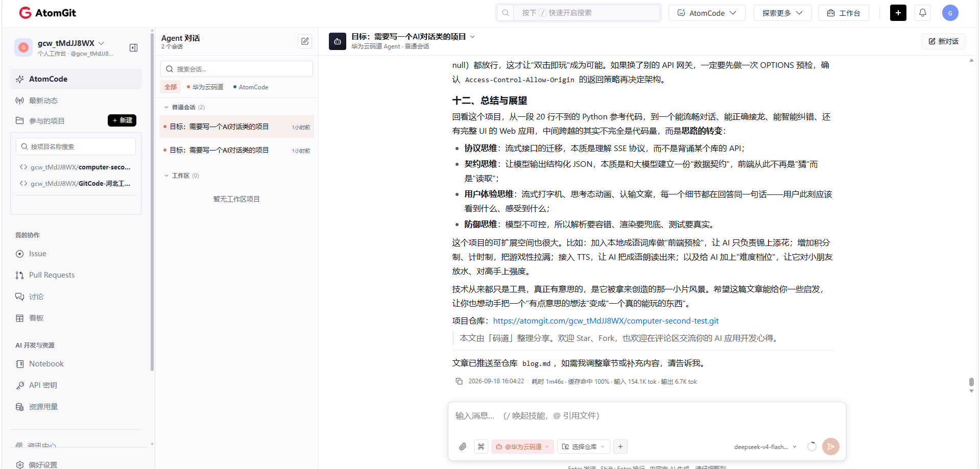Screen dimensions: 980x469
Task: Select AtomCode in the left navigation
Action: (76, 79)
